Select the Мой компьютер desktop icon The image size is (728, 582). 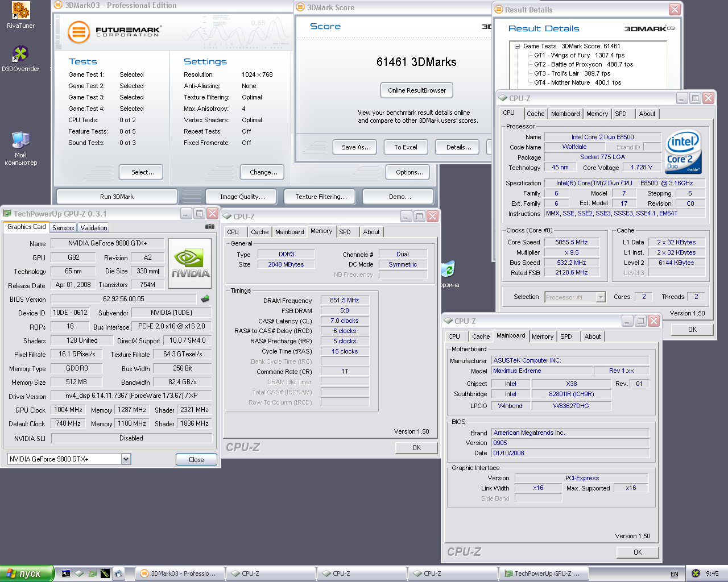[20, 148]
